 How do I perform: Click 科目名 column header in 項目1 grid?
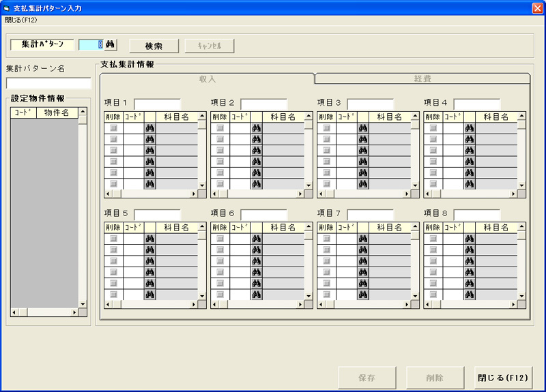177,117
